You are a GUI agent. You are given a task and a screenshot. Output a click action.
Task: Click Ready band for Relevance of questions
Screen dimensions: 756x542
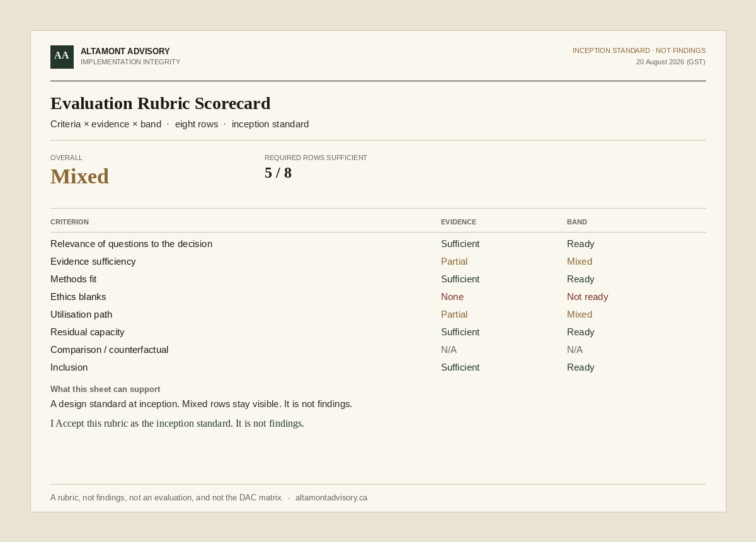pyautogui.click(x=581, y=244)
